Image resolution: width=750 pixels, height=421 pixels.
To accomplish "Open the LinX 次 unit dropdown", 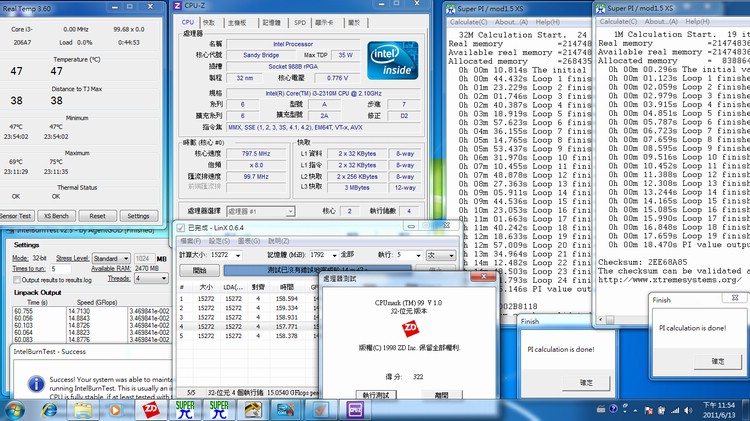I will [x=441, y=255].
